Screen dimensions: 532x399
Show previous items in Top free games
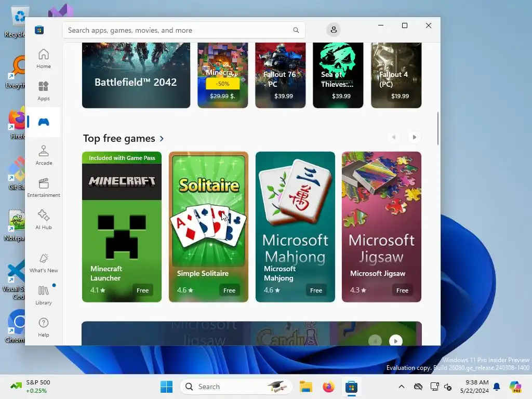click(x=394, y=137)
